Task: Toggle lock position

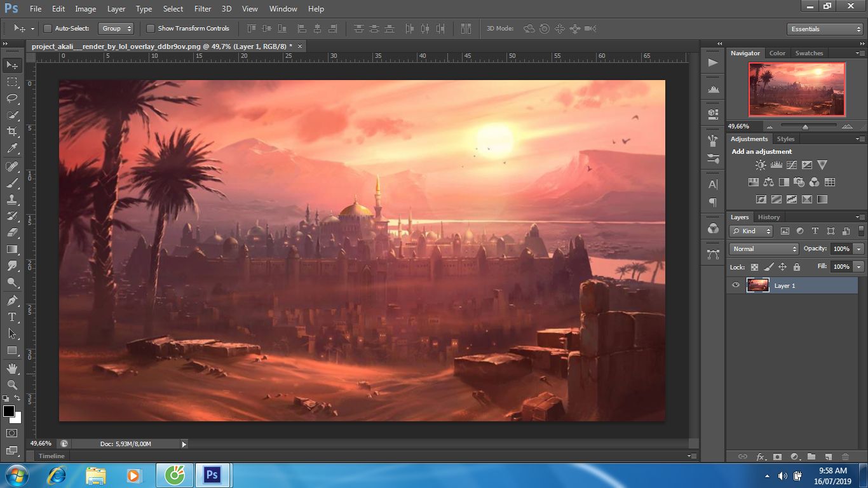Action: tap(783, 268)
